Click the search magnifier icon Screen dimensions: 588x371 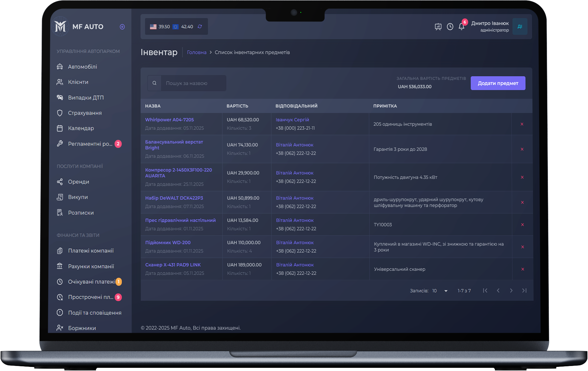point(154,83)
